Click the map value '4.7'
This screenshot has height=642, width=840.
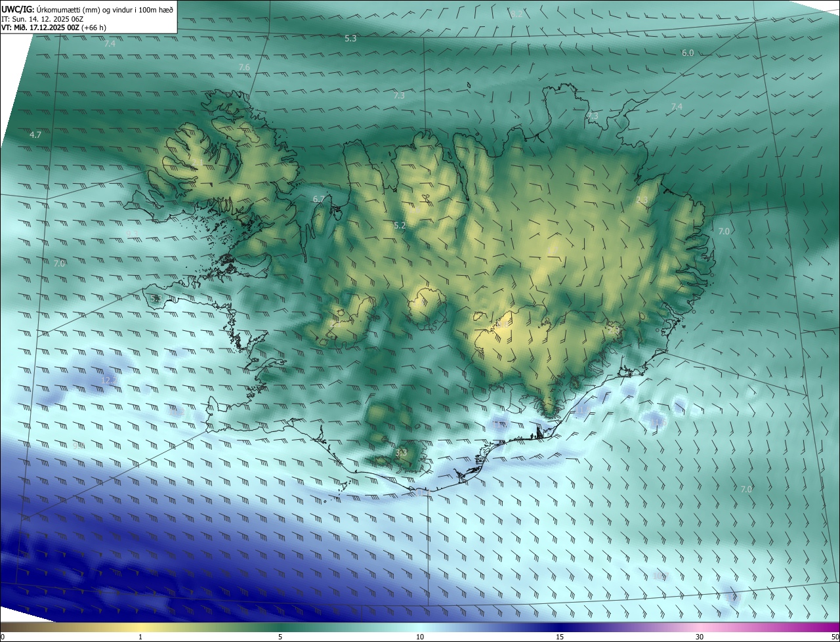tap(35, 135)
